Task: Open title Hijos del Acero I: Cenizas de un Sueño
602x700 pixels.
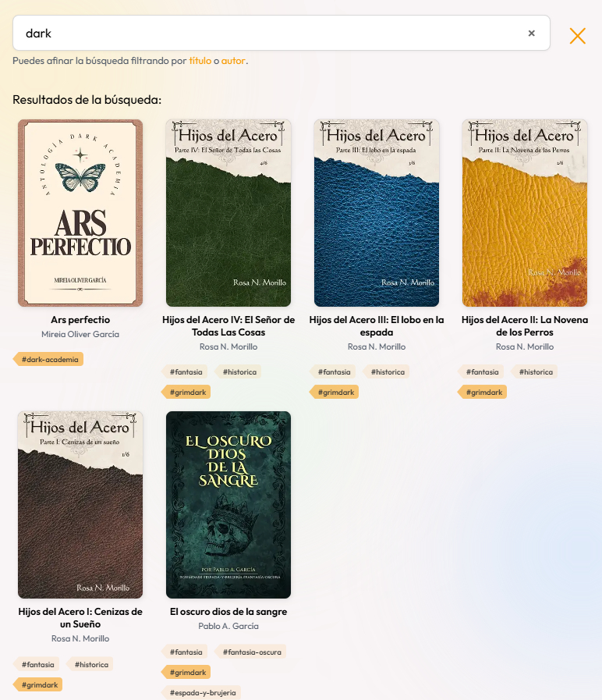Action: 80,618
